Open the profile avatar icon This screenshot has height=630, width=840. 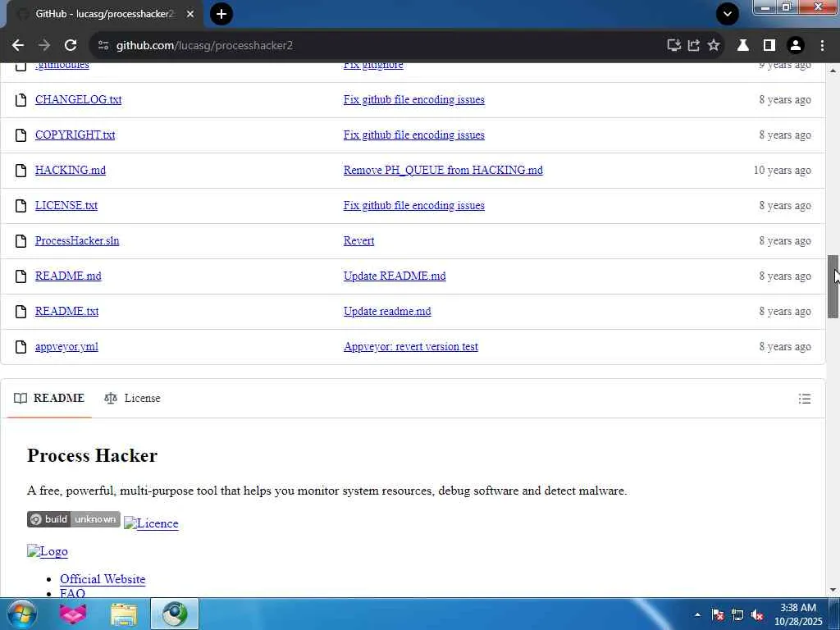[796, 46]
